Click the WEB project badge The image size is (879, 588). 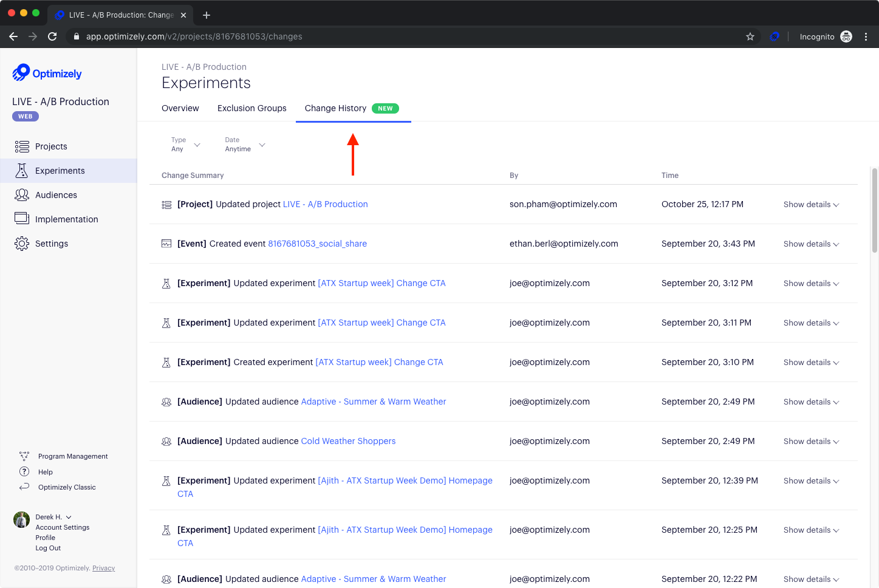26,117
